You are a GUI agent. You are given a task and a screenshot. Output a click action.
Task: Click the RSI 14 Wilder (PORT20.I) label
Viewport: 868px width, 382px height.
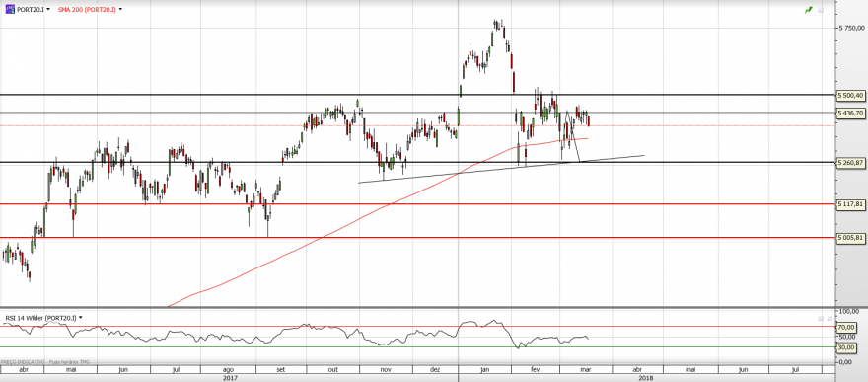click(41, 318)
